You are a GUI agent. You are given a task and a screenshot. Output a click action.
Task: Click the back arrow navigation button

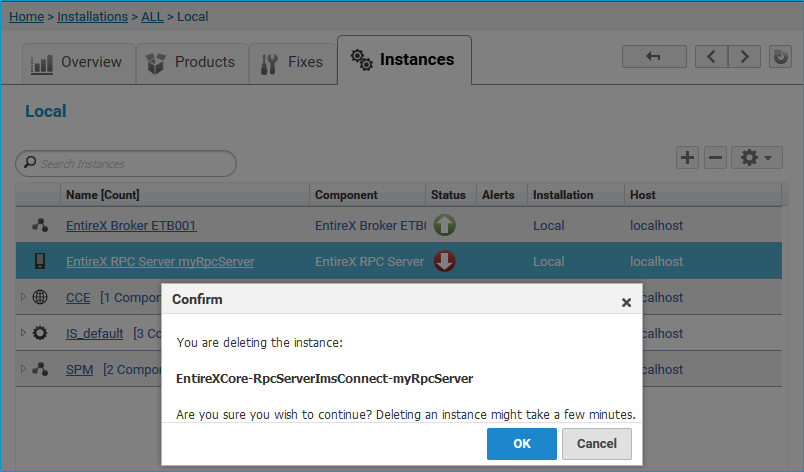coord(654,56)
